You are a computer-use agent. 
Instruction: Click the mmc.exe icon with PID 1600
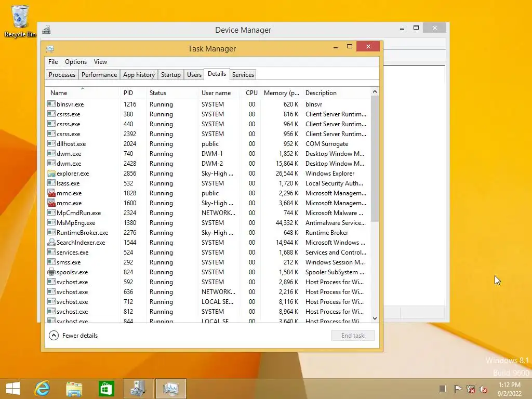pyautogui.click(x=51, y=203)
